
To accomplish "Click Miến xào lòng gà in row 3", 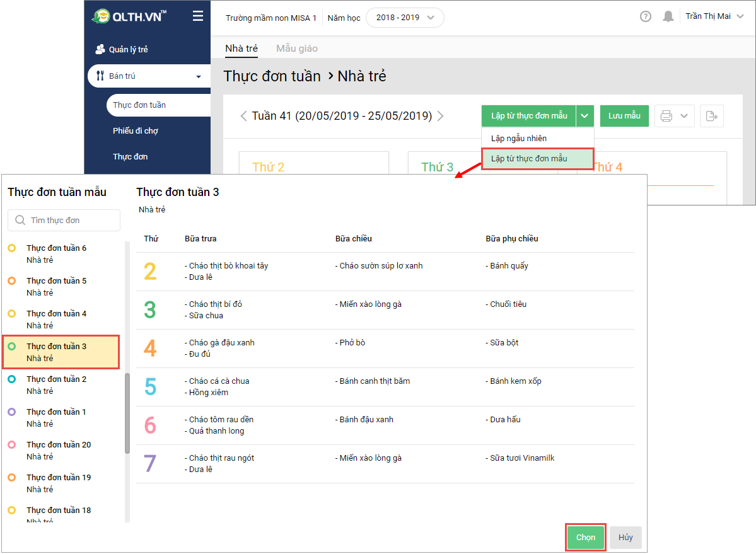I will (368, 304).
